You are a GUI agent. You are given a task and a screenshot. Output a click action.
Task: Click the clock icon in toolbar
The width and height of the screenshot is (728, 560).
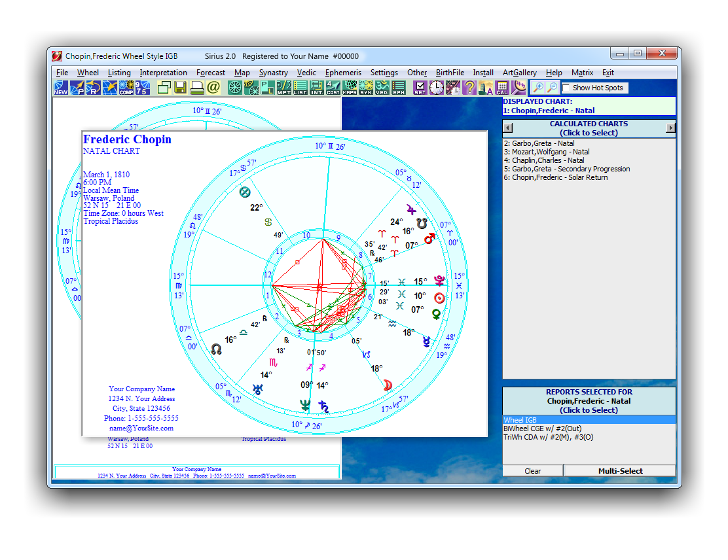pos(437,88)
